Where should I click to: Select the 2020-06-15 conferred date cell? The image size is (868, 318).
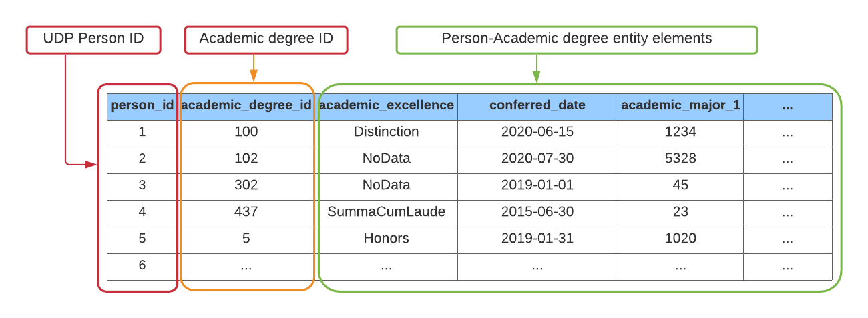pos(537,132)
